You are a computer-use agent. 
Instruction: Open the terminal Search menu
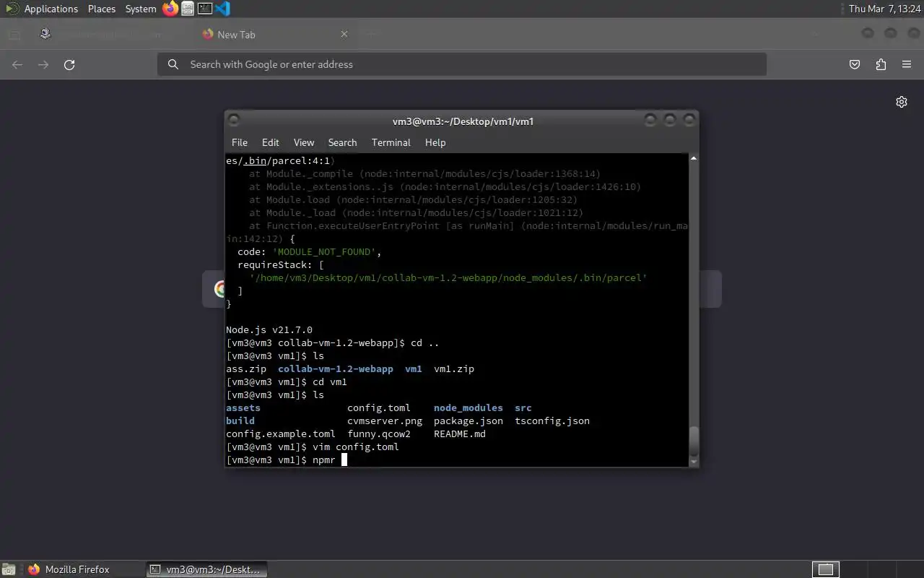coord(342,142)
